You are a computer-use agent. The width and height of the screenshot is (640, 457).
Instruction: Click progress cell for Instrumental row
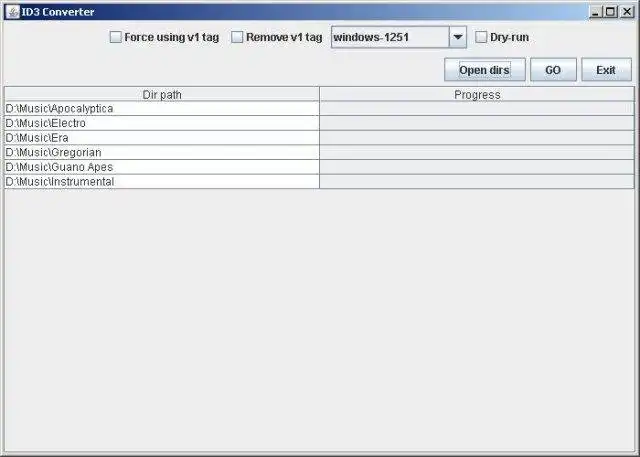pyautogui.click(x=477, y=182)
